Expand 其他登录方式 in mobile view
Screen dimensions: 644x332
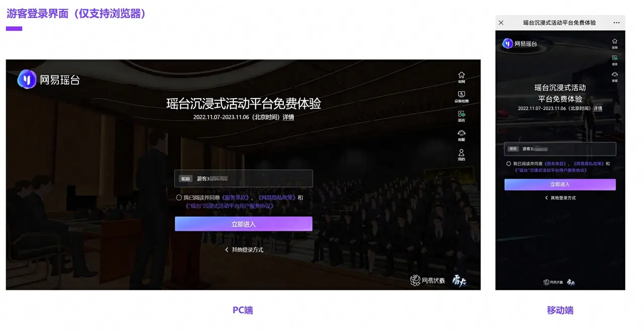pos(560,198)
